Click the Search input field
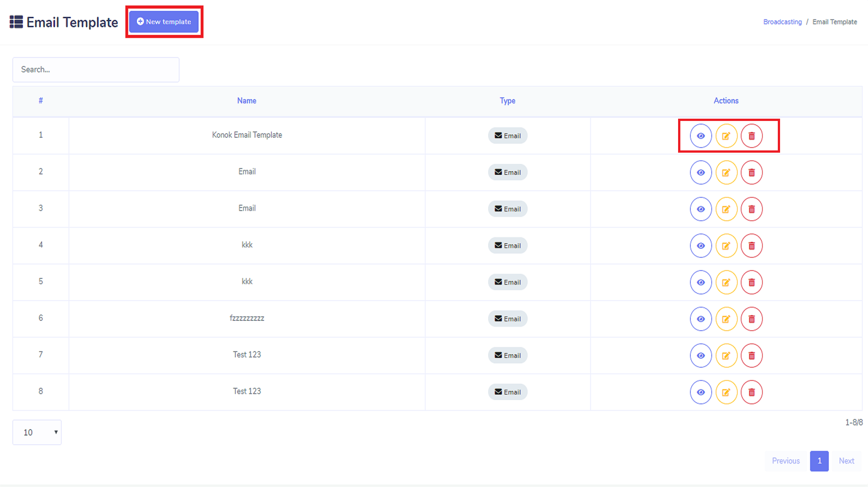This screenshot has width=868, height=487. (x=96, y=69)
